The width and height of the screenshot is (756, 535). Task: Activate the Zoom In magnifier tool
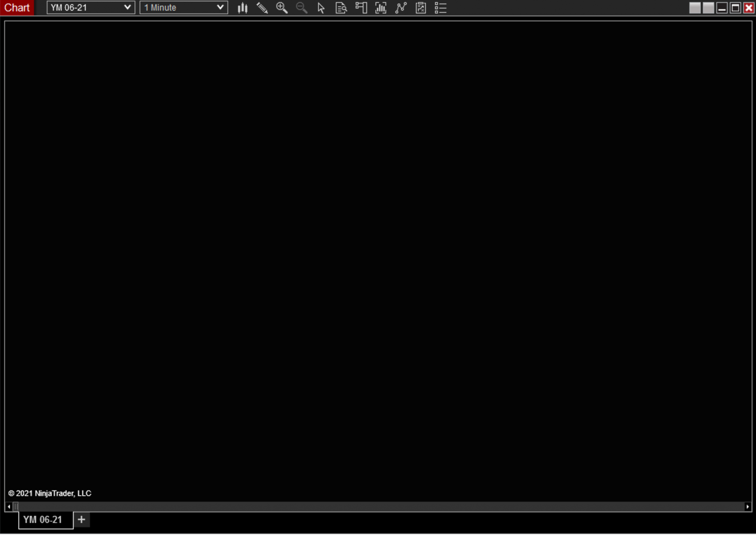[x=282, y=8]
